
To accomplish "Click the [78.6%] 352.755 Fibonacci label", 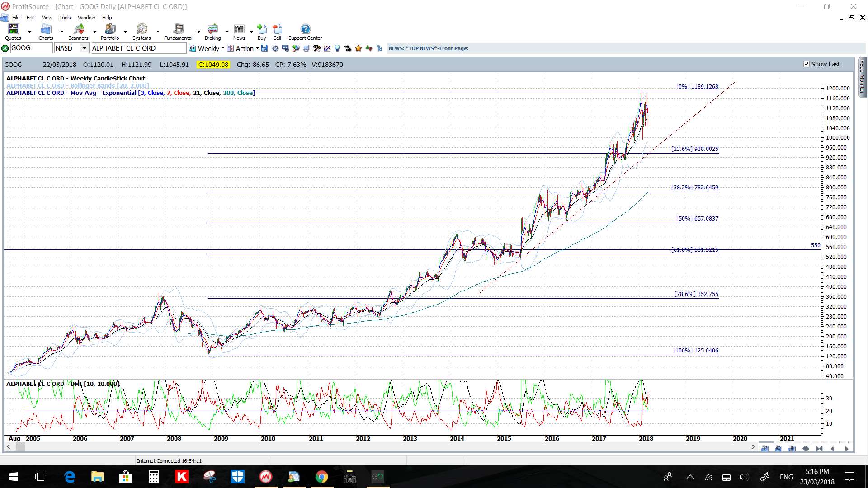I will [x=696, y=294].
